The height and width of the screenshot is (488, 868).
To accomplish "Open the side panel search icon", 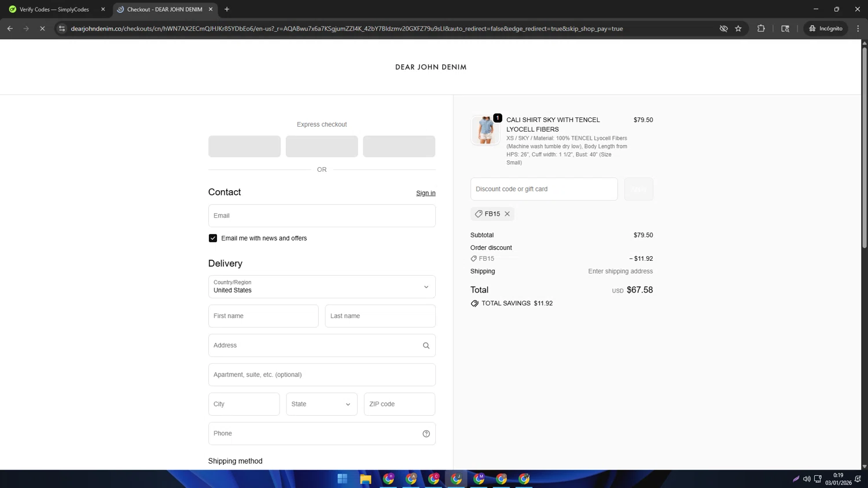I will click(x=785, y=28).
